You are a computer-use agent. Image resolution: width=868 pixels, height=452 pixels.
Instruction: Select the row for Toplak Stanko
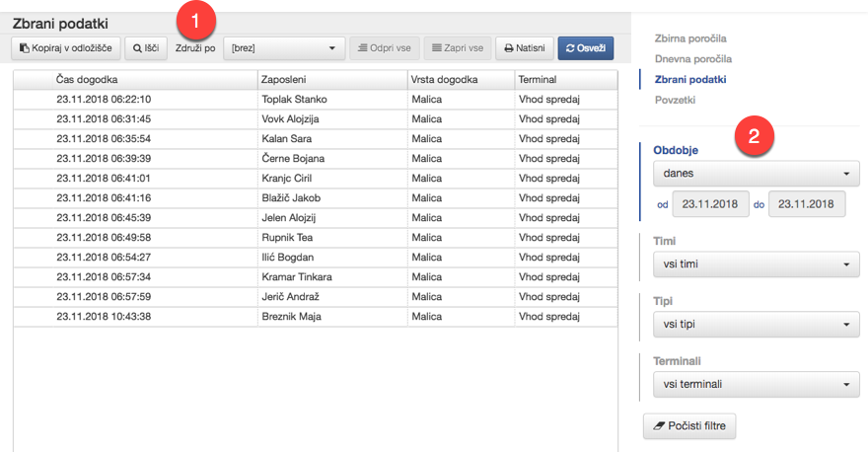click(x=316, y=99)
